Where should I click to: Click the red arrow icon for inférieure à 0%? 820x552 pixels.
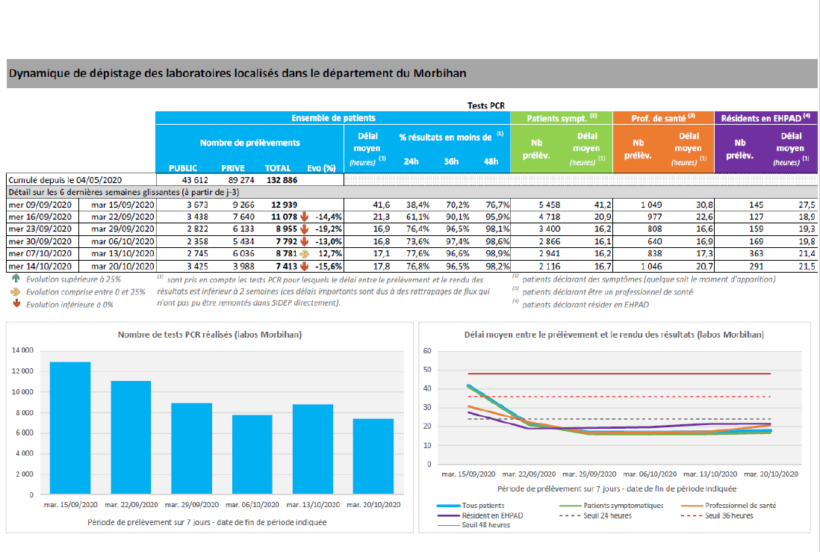pyautogui.click(x=16, y=304)
